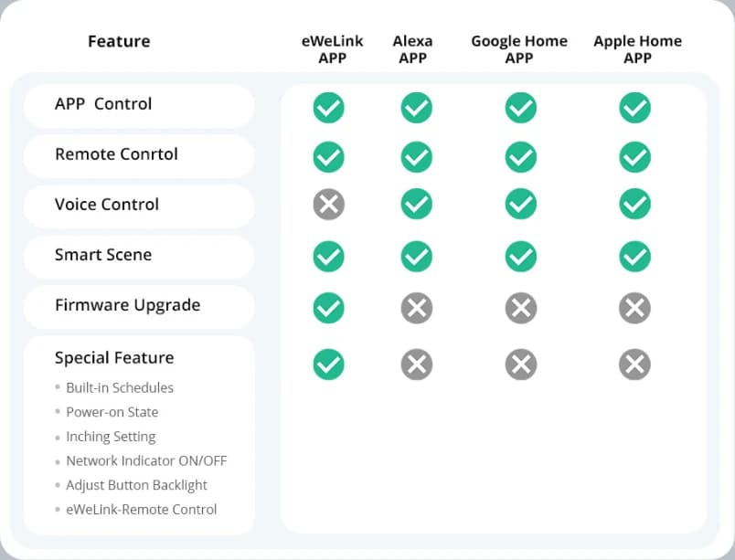Screen dimensions: 735x560
Task: Click the eWeLink Voice Control grey X icon
Action: click(x=328, y=204)
